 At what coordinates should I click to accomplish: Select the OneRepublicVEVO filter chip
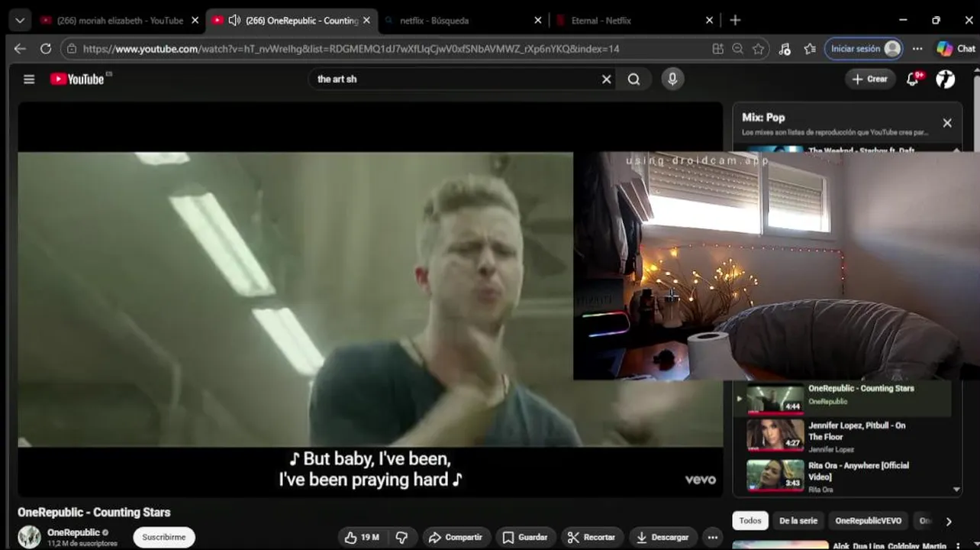868,521
